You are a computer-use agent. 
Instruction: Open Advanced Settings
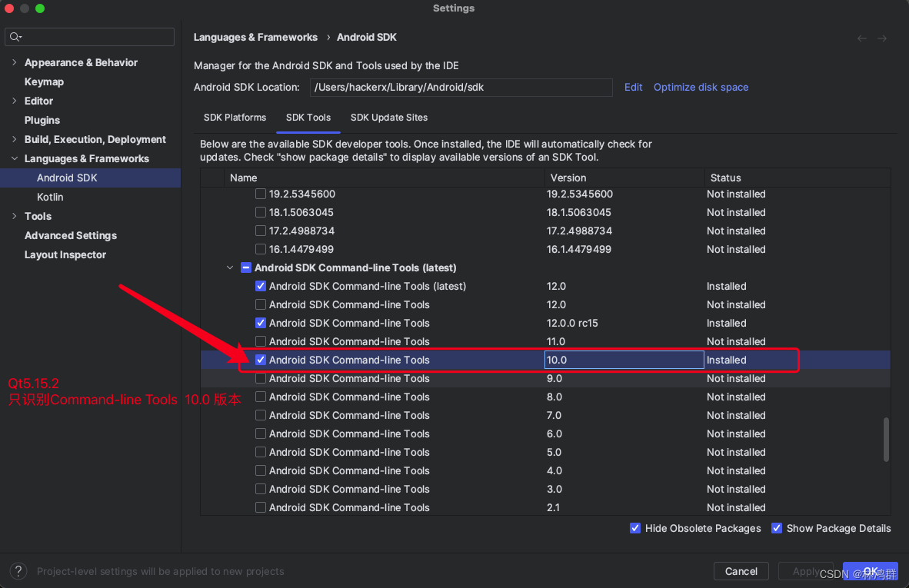coord(70,235)
